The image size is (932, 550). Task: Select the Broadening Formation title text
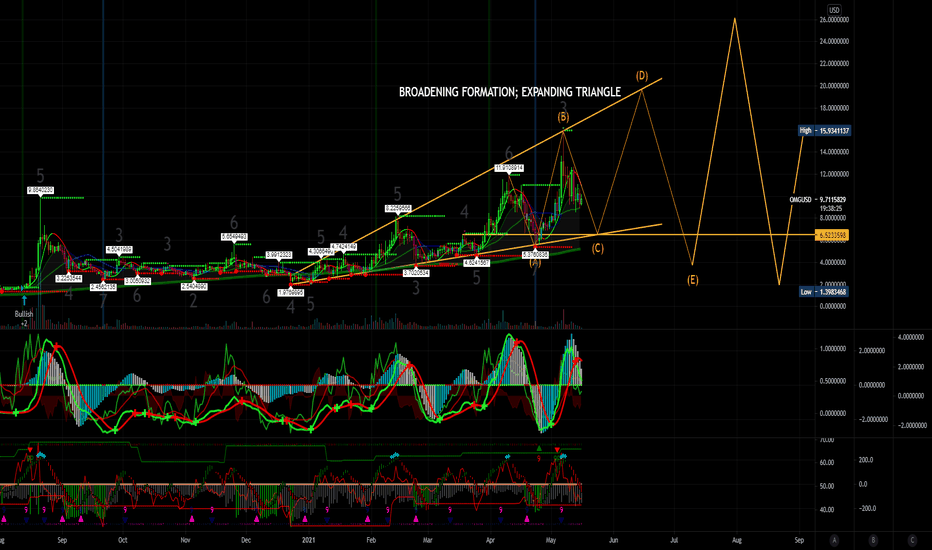(509, 92)
